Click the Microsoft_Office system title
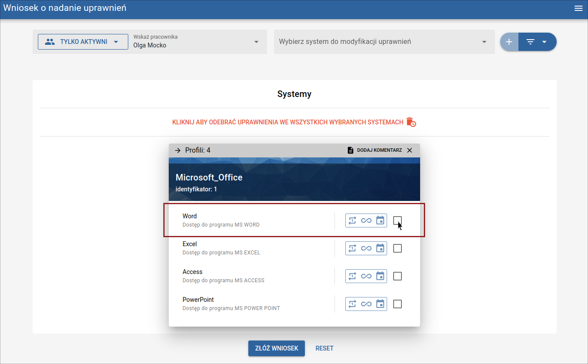 pos(209,177)
